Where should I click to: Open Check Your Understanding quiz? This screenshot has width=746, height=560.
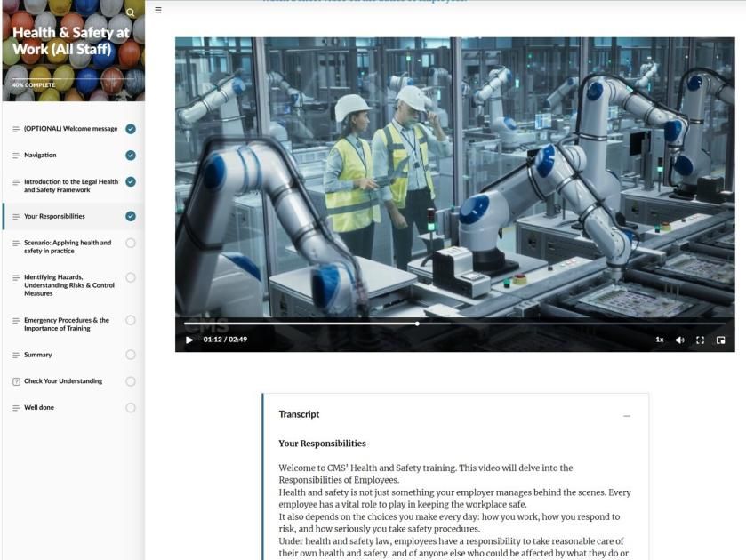click(x=74, y=381)
